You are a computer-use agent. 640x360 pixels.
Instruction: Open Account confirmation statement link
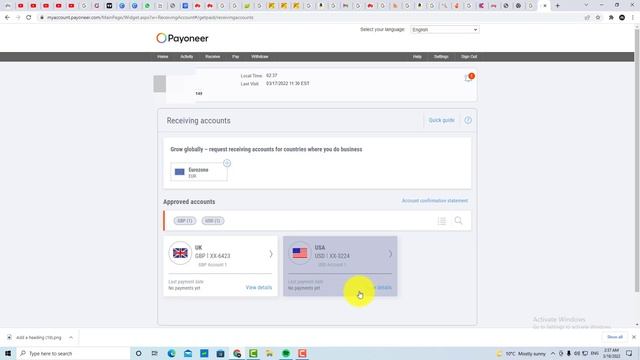[x=435, y=201]
